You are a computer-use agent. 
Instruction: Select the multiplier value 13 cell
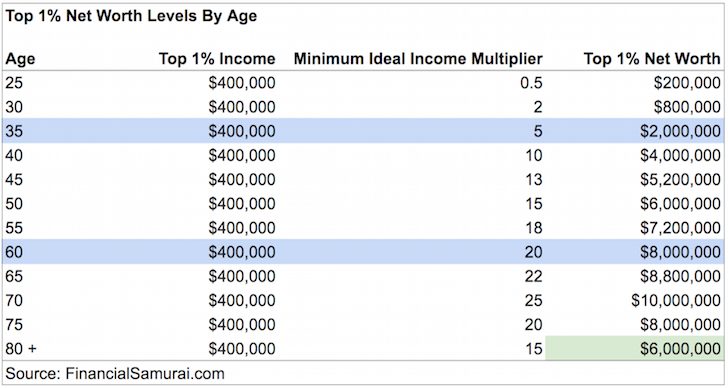[x=533, y=179]
